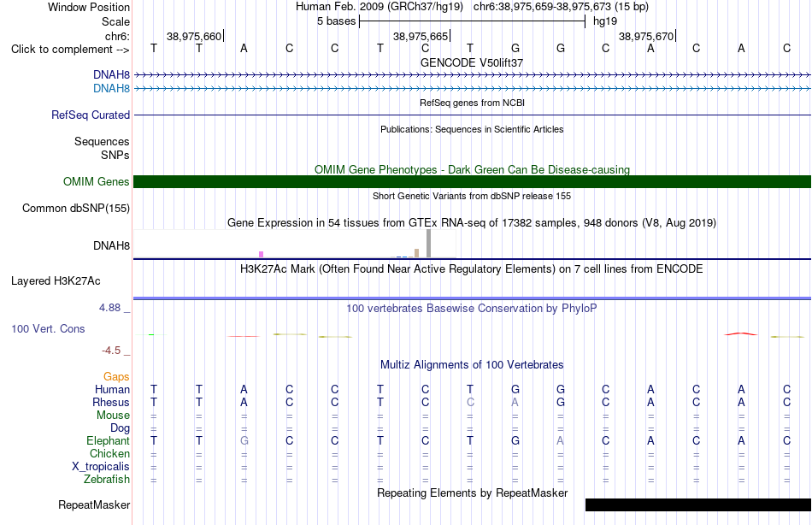812x525 pixels.
Task: Click the black RepeatMasker element bar
Action: 698,504
